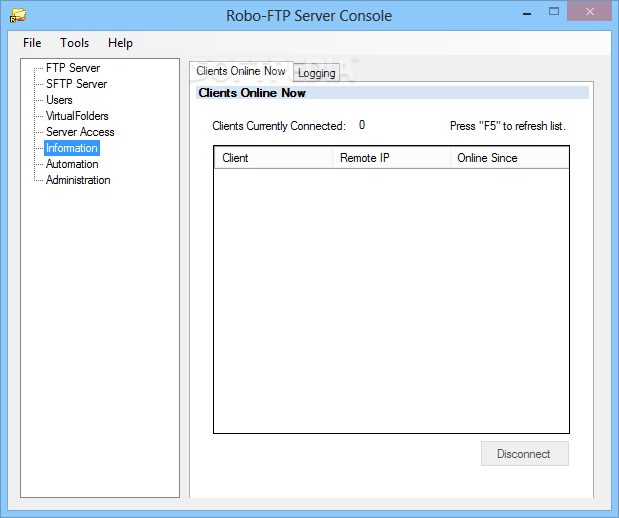Screen dimensions: 619x518
Task: Open the Automation node
Action: click(72, 164)
